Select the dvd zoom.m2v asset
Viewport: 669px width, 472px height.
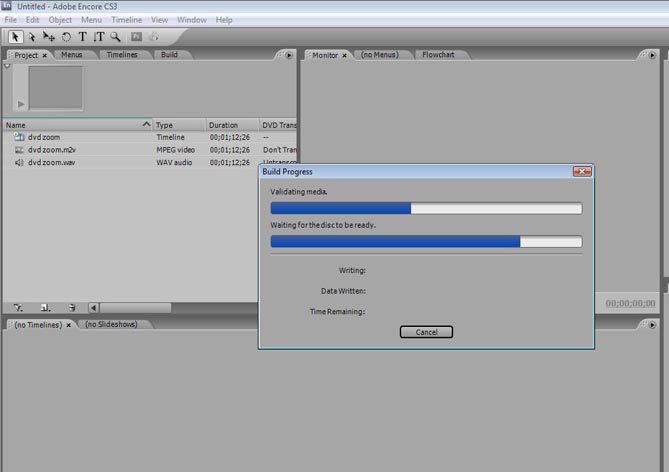(x=51, y=149)
